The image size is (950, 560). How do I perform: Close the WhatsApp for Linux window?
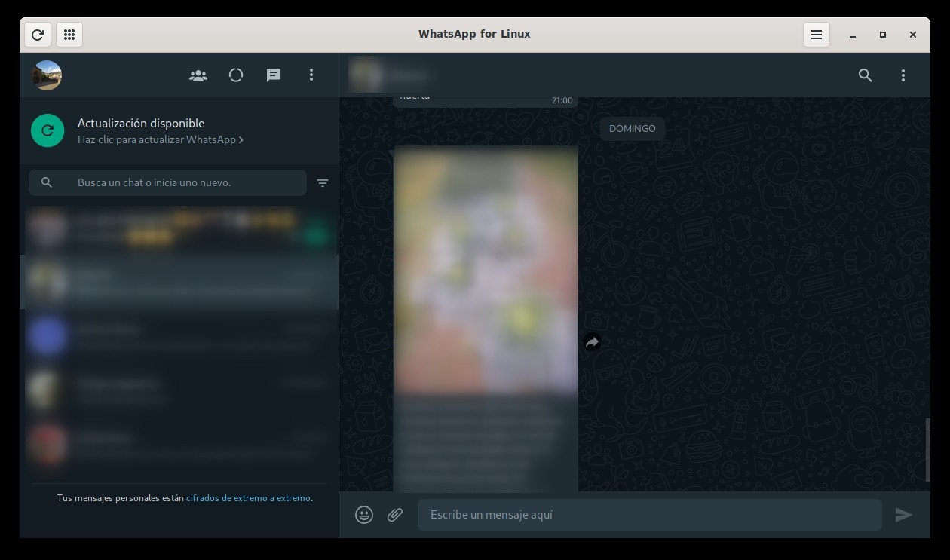pyautogui.click(x=913, y=35)
